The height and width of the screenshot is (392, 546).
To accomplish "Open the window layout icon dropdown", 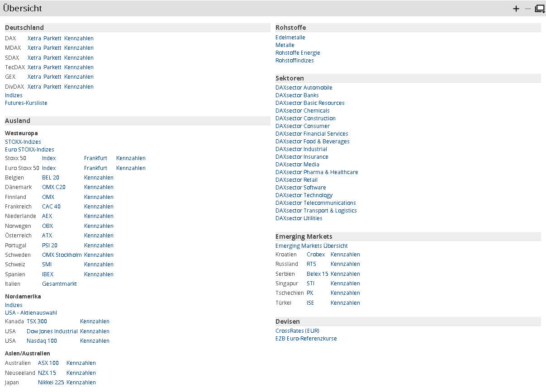I will click(x=540, y=9).
